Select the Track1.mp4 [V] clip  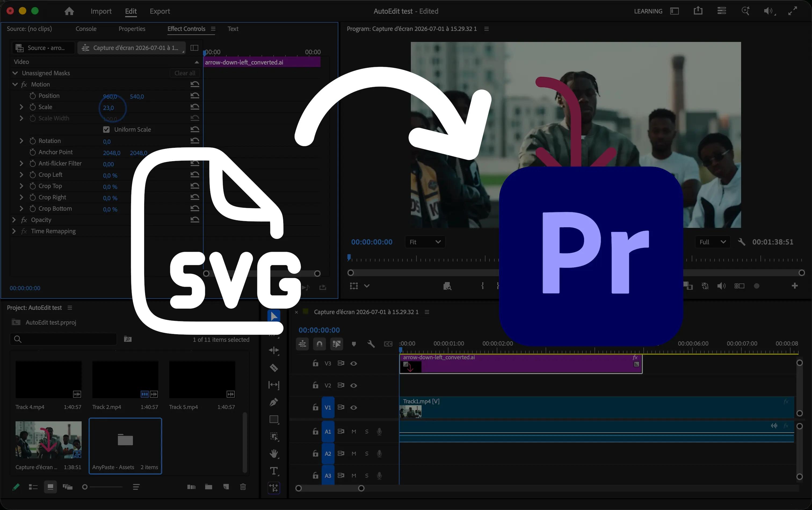click(x=597, y=407)
